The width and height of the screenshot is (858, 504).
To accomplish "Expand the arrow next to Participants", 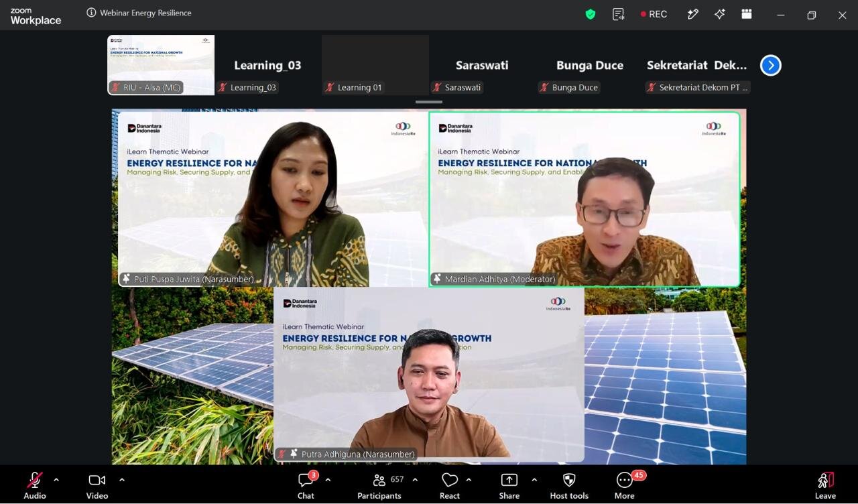I will (x=415, y=480).
